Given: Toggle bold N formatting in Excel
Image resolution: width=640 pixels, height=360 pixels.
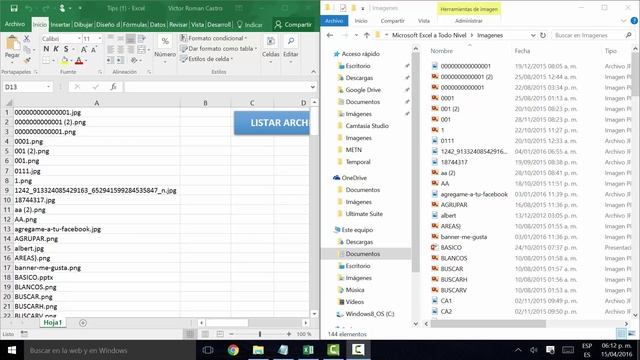Looking at the screenshot, I should point(46,49).
